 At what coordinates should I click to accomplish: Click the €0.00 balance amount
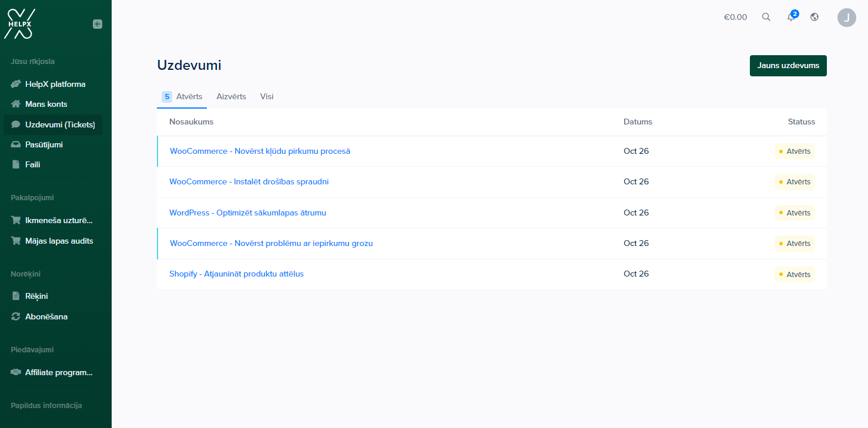pyautogui.click(x=735, y=18)
